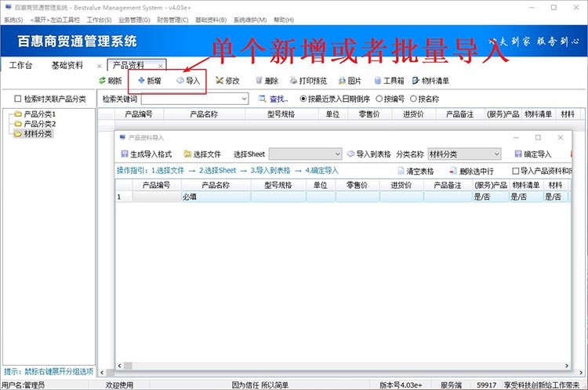
Task: Click the 查找 search button
Action: tap(273, 99)
